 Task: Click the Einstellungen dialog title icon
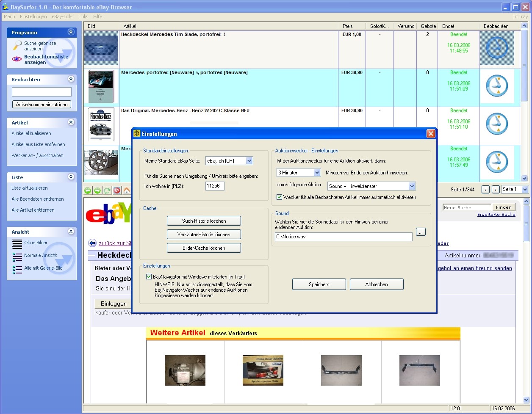point(137,134)
